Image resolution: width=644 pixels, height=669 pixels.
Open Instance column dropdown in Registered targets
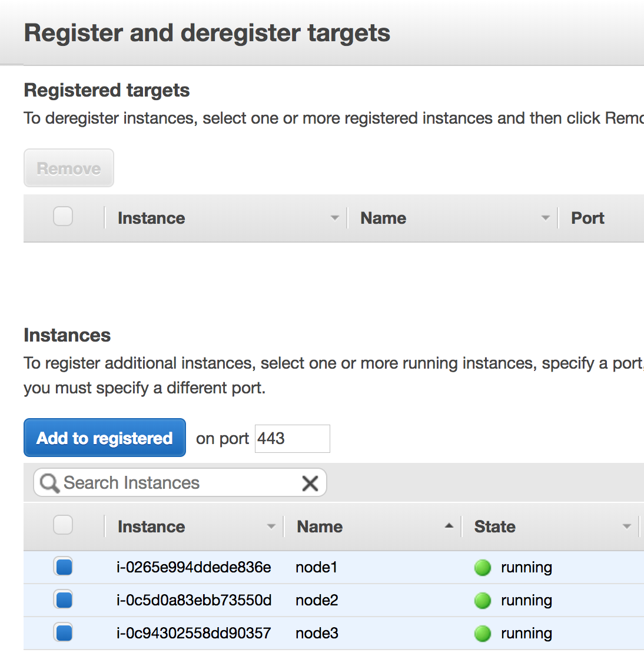click(334, 218)
